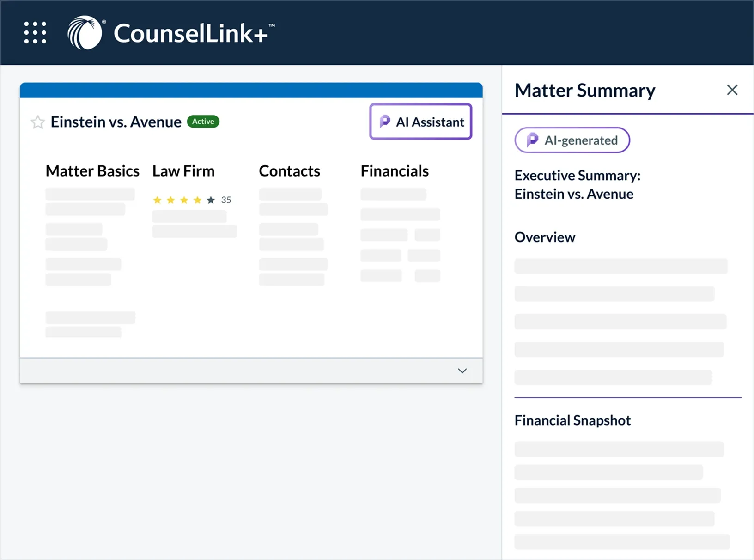This screenshot has height=560, width=754.
Task: Open the app launcher grid
Action: click(x=35, y=32)
